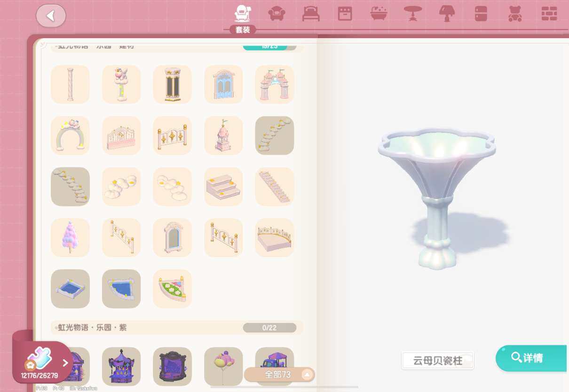Expand the puzzle piece collection panel arrow

[65, 363]
